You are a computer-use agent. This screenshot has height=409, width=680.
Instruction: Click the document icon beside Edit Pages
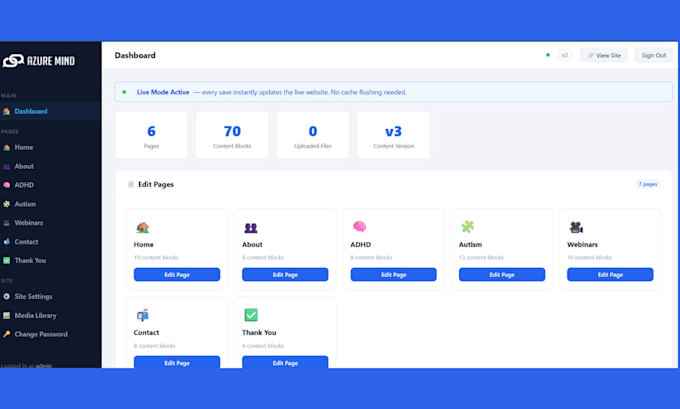(131, 184)
